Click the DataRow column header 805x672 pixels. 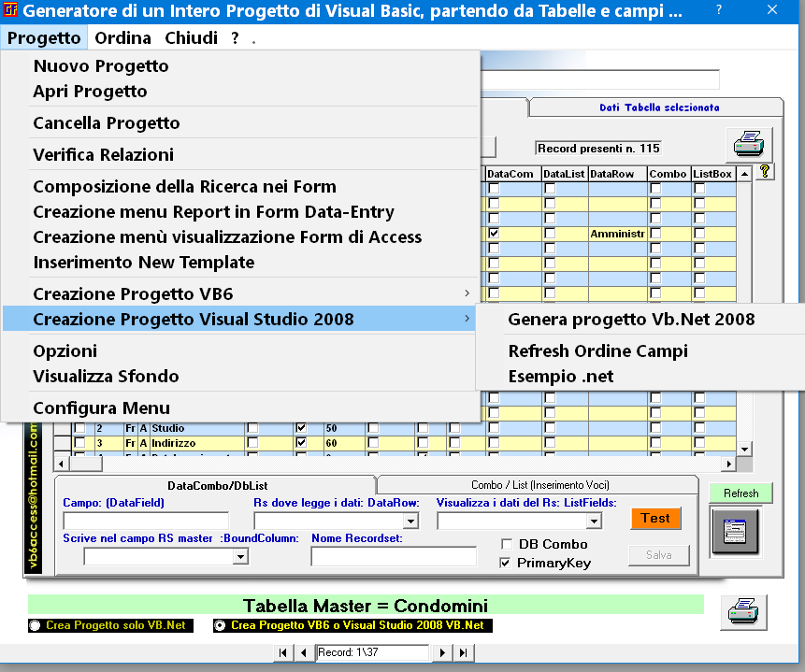618,174
